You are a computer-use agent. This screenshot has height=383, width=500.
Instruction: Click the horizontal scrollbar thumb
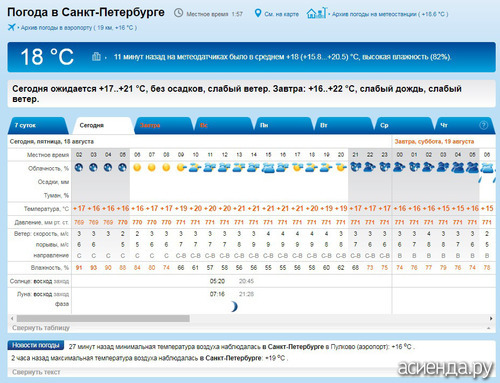point(103,318)
